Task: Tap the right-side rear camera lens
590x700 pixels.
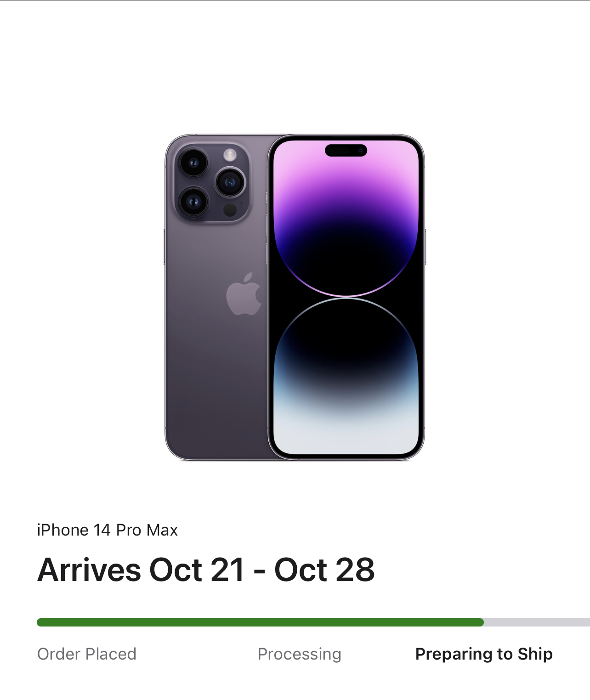Action: [x=231, y=182]
